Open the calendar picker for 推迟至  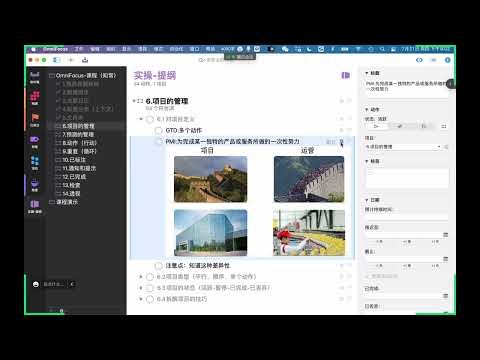(446, 235)
